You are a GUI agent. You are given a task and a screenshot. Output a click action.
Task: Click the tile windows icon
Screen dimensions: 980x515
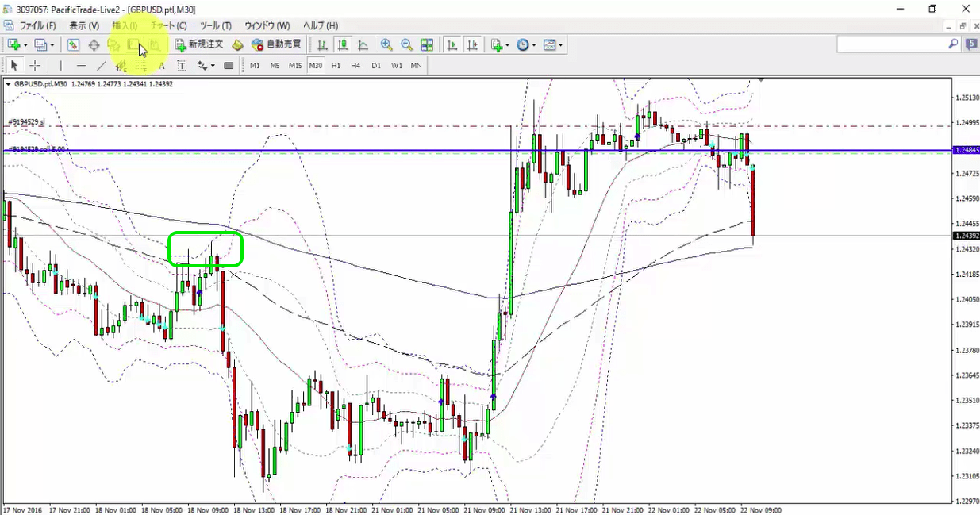(427, 45)
